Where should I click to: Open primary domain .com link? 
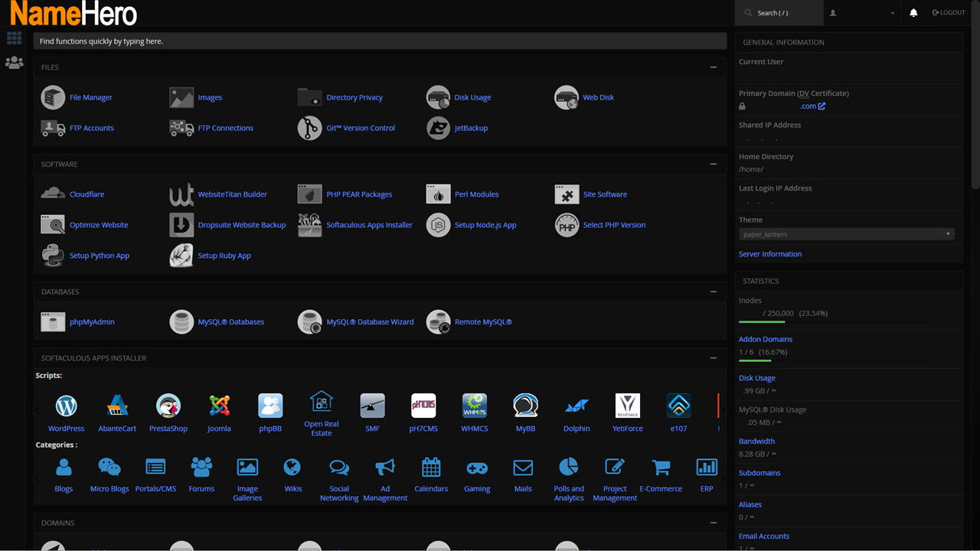pyautogui.click(x=813, y=106)
